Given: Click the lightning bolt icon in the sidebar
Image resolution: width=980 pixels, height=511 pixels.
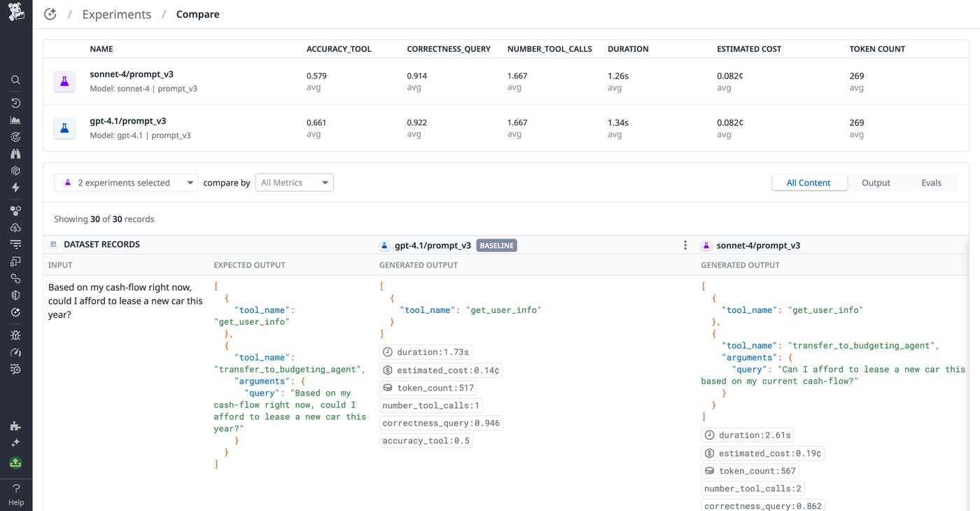Looking at the screenshot, I should coord(15,188).
